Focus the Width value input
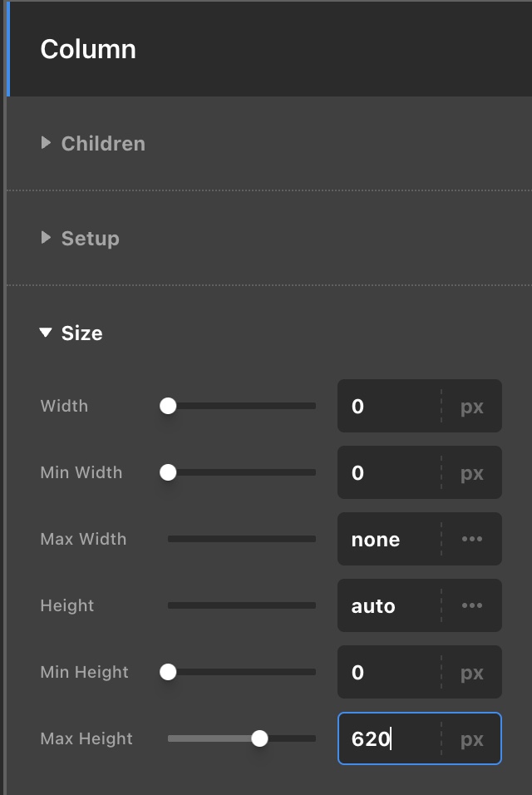Viewport: 532px width, 795px height. pos(388,406)
